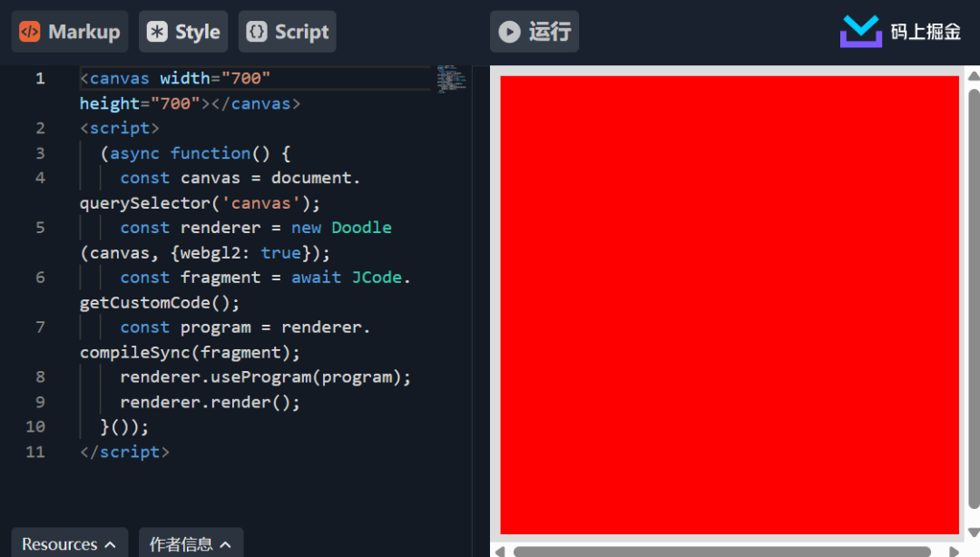Click the preview horizontal scrollbar thumb
980x557 pixels.
pos(722,552)
